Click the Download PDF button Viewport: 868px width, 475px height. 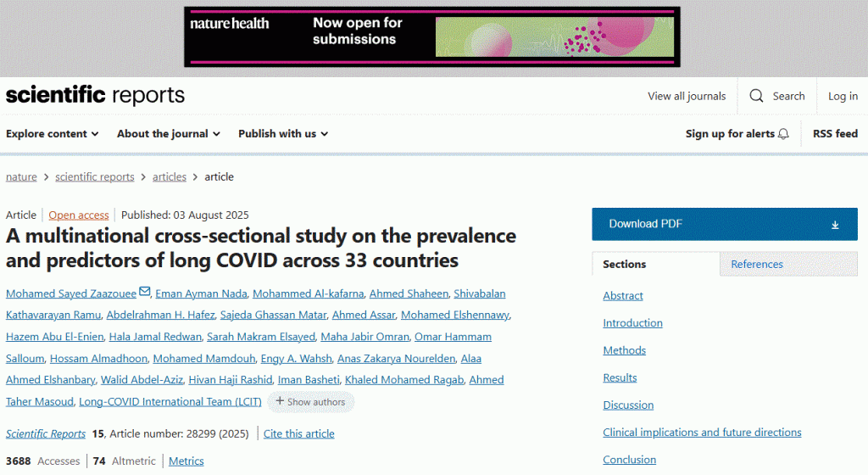(x=725, y=224)
